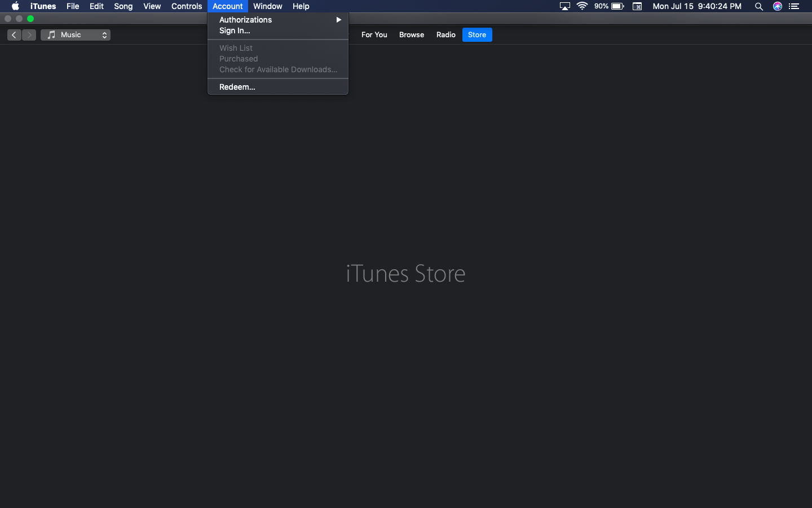Open the Help menu
This screenshot has height=508, width=812.
click(301, 6)
